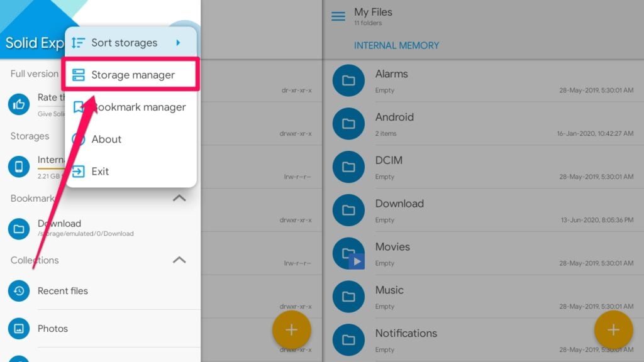Click the Sort storages icon
Image resolution: width=644 pixels, height=362 pixels.
click(78, 43)
